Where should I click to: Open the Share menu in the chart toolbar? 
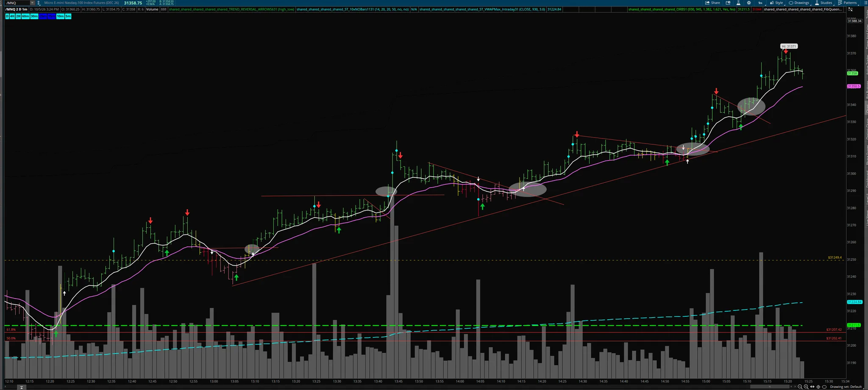tap(712, 3)
